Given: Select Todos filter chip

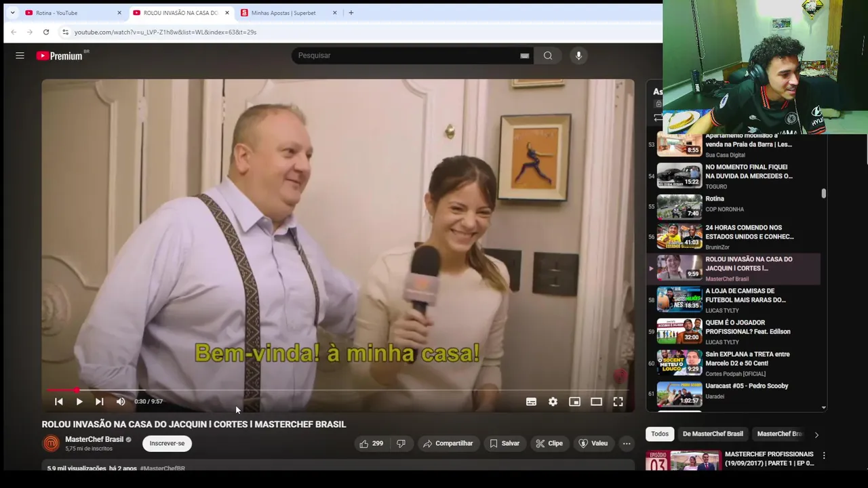Looking at the screenshot, I should pyautogui.click(x=660, y=434).
